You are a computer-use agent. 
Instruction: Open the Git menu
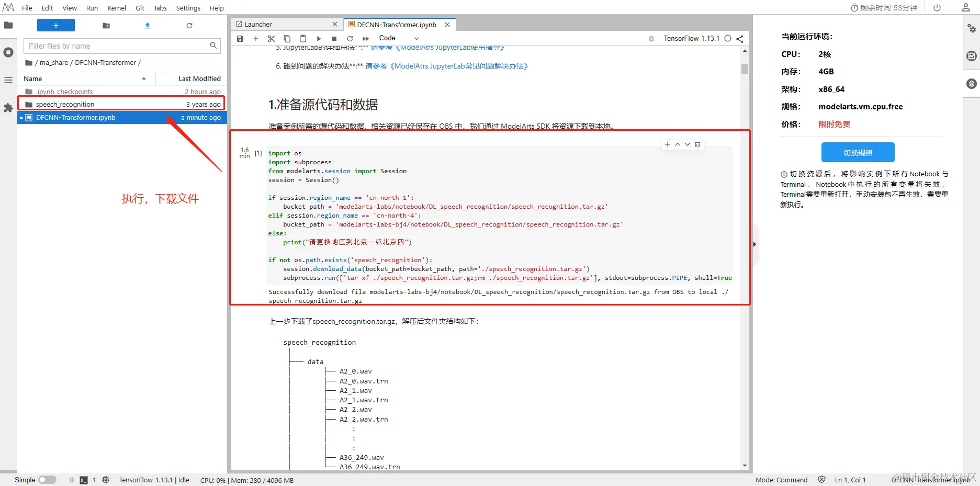coord(140,8)
